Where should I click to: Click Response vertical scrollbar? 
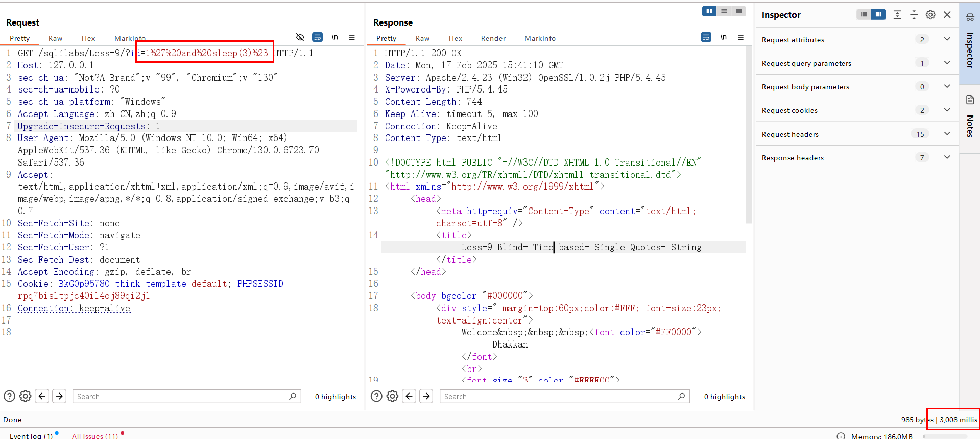(x=749, y=134)
